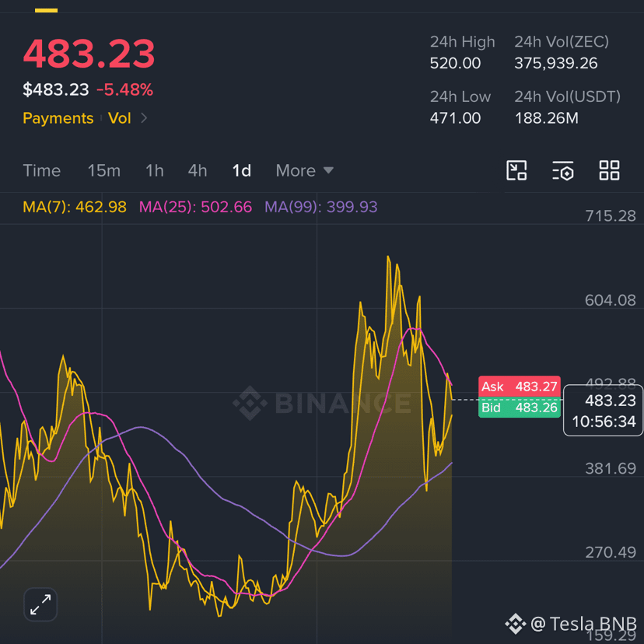Click the 715.28 axis price label
Viewport: 644px width, 644px height.
tap(611, 215)
